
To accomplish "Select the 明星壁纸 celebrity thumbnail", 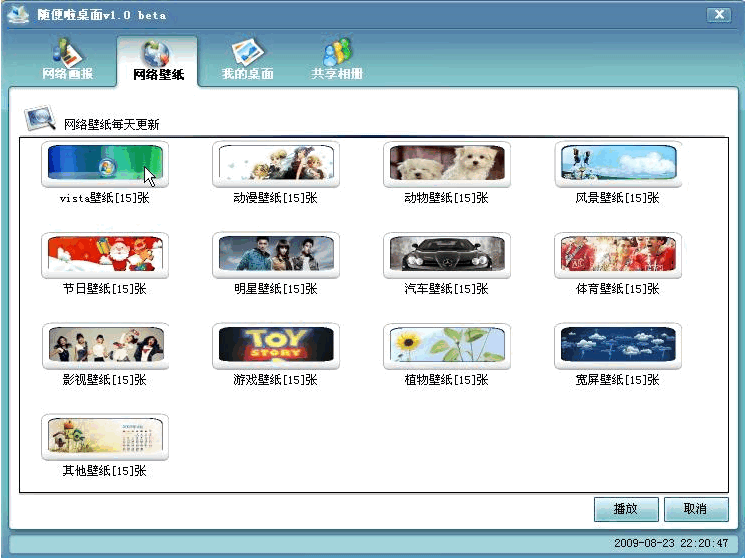I will (276, 255).
